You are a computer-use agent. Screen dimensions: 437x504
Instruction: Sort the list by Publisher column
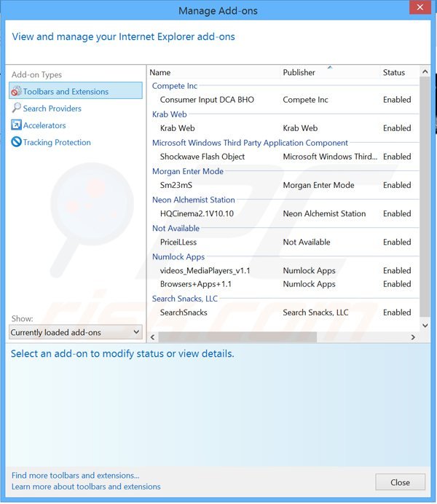pos(329,72)
